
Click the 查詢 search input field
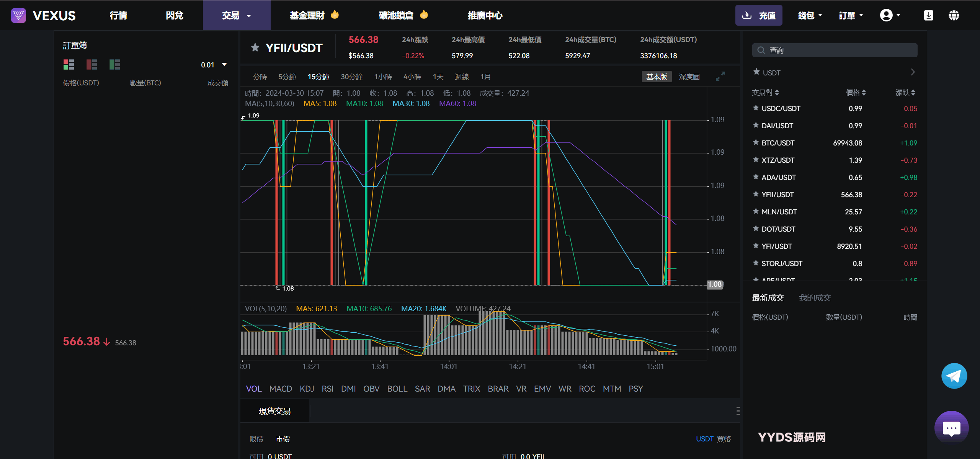click(x=835, y=50)
